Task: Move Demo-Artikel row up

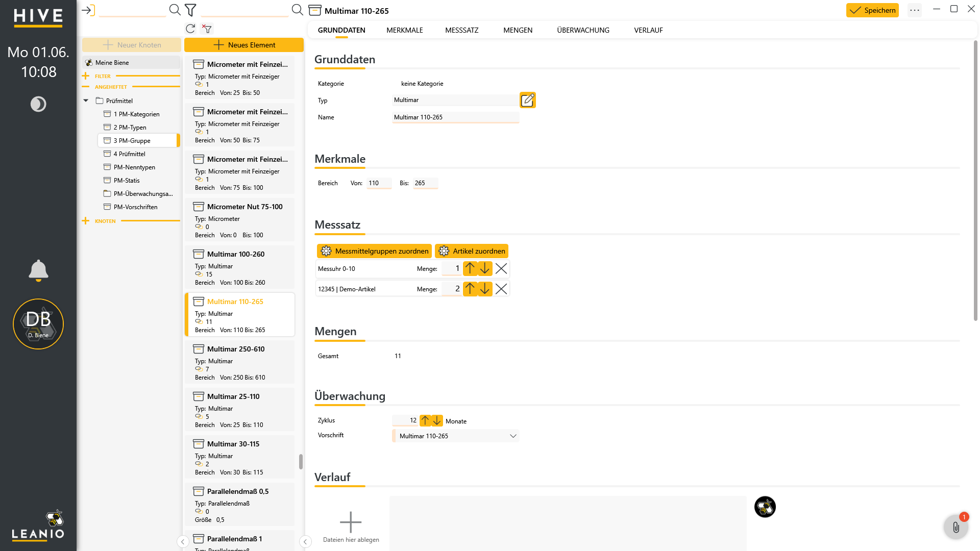Action: (x=470, y=289)
